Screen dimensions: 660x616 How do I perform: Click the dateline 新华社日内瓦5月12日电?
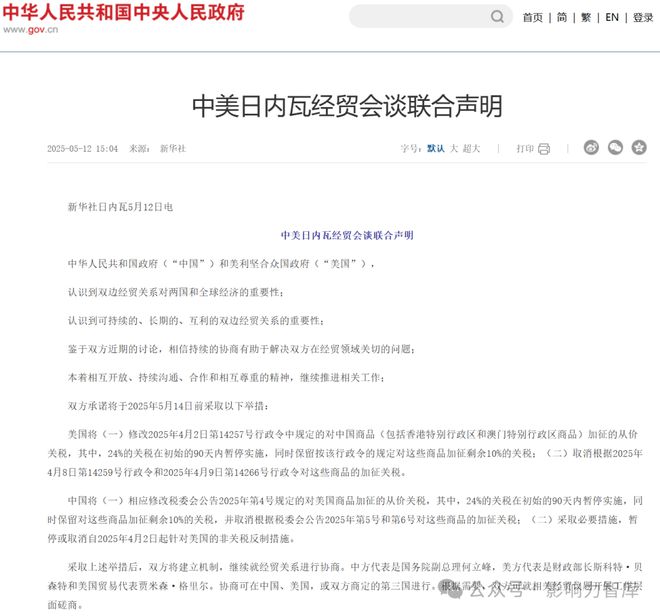point(120,207)
